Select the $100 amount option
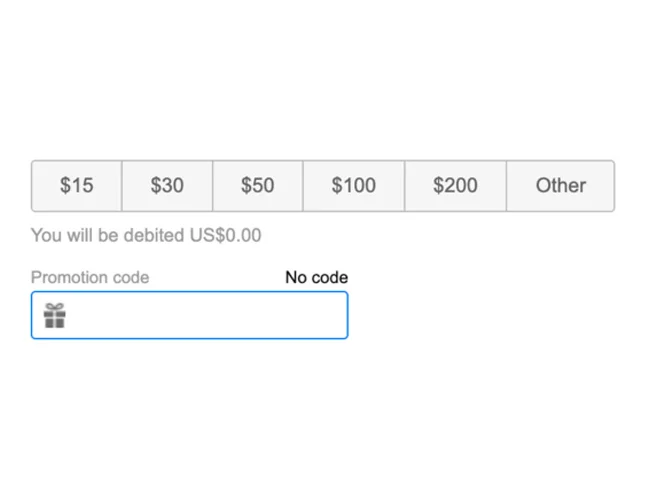The width and height of the screenshot is (648, 500). pyautogui.click(x=354, y=186)
